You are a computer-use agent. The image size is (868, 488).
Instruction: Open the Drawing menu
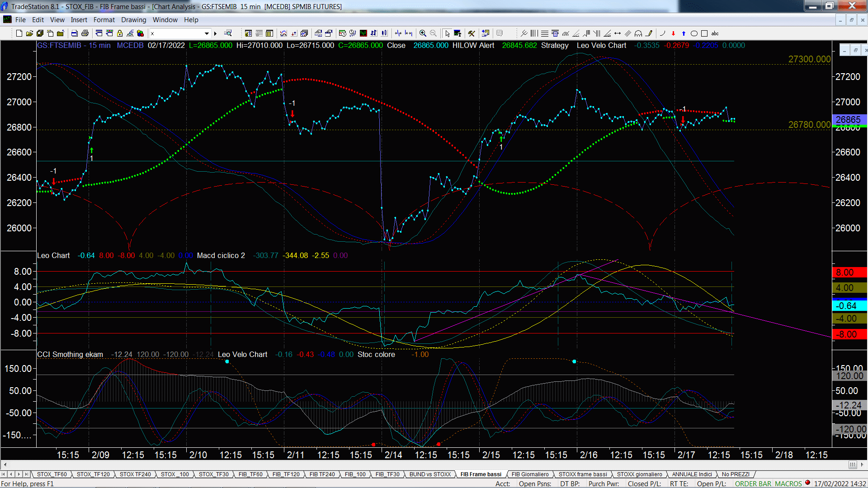[x=134, y=20]
